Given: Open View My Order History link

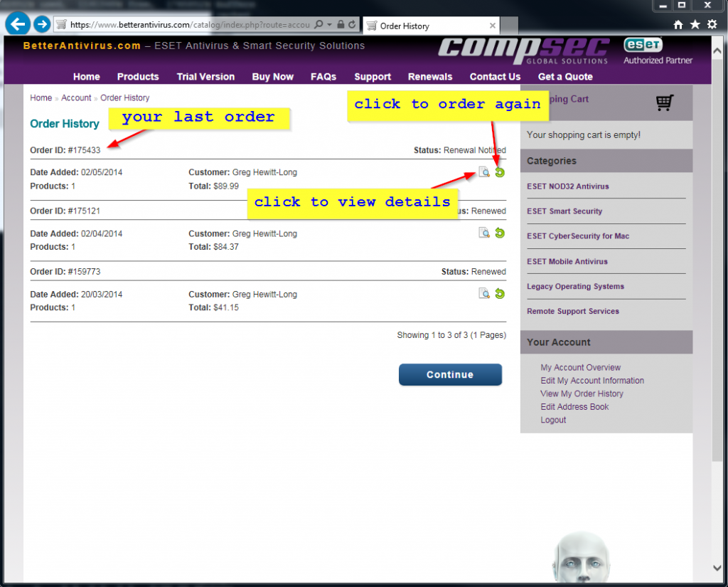Looking at the screenshot, I should tap(582, 393).
